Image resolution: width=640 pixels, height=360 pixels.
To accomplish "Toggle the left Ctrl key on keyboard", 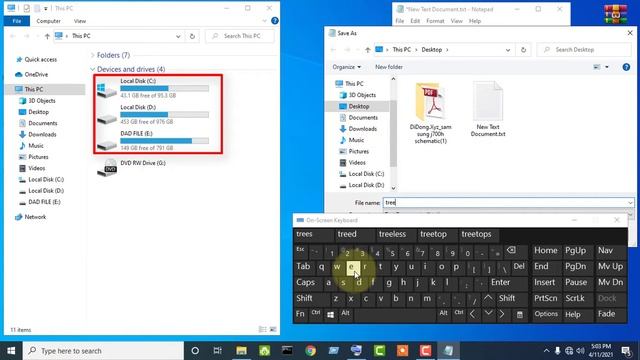I will coord(316,313).
